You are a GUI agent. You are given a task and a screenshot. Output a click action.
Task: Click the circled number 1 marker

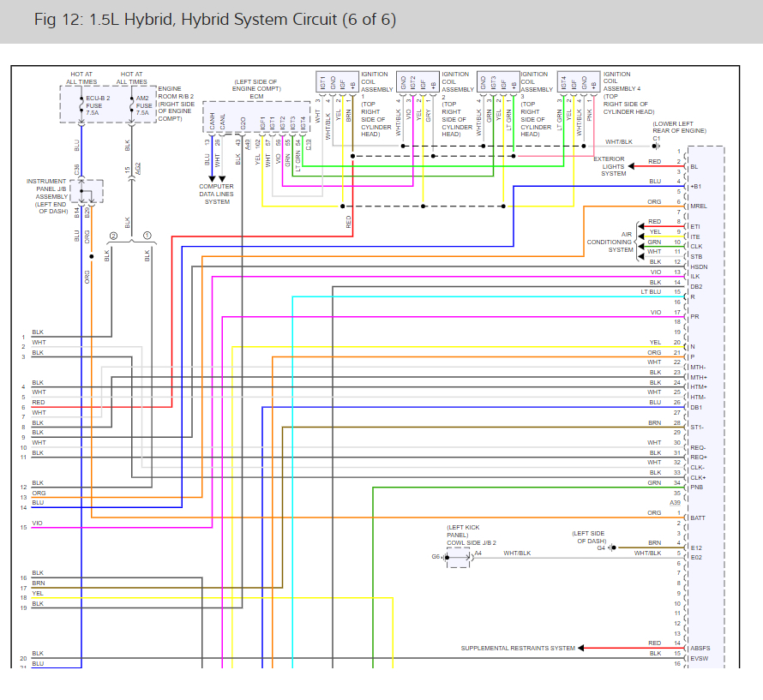click(147, 236)
